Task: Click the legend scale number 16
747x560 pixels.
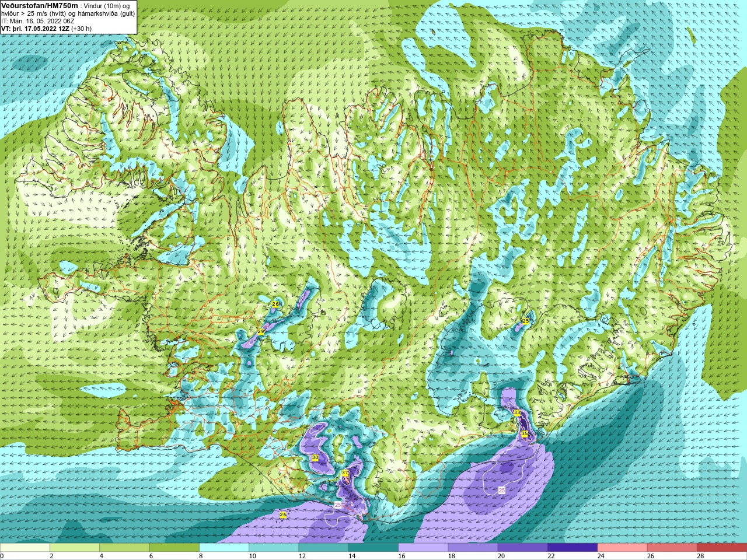Action: pos(402,556)
